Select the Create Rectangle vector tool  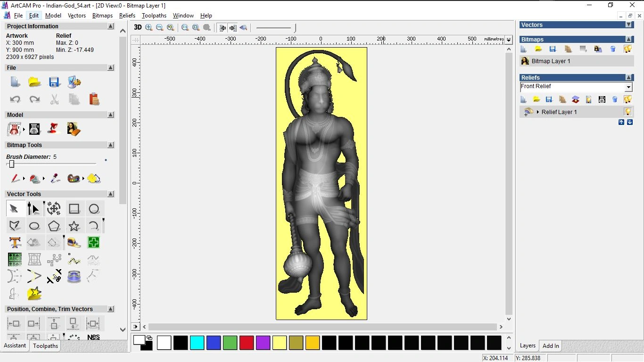pos(74,208)
